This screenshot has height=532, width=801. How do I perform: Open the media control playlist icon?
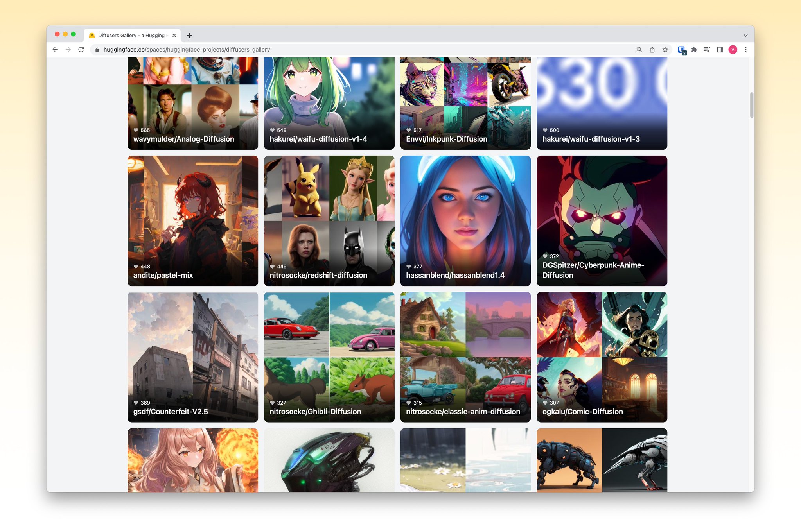pos(707,50)
